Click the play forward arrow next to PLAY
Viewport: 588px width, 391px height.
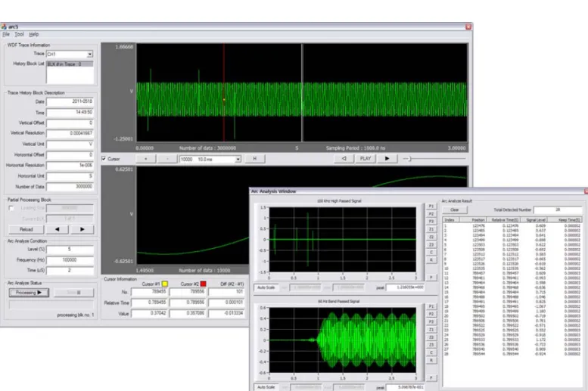[387, 159]
